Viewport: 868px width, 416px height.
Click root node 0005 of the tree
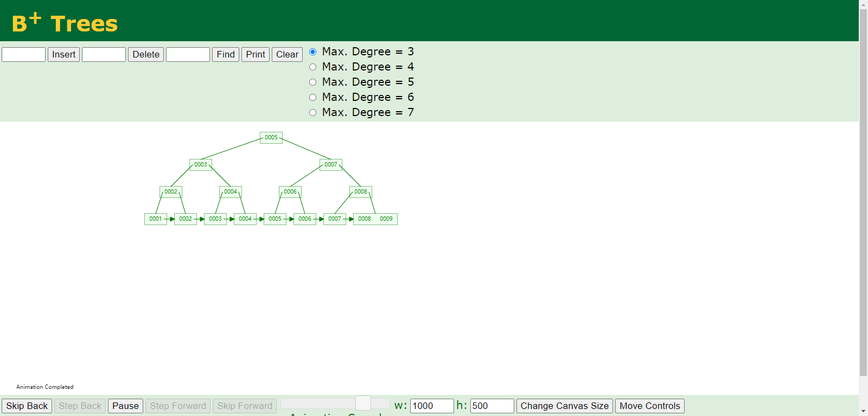pyautogui.click(x=271, y=138)
